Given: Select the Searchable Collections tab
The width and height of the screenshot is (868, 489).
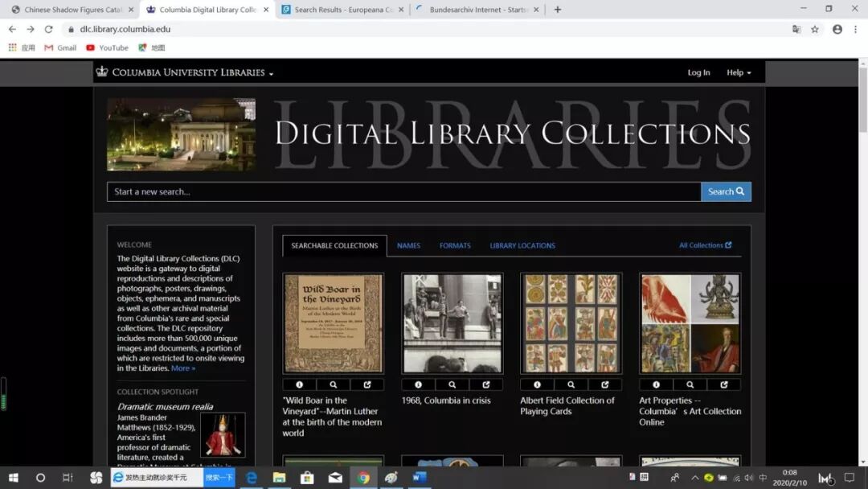Looking at the screenshot, I should pyautogui.click(x=334, y=245).
